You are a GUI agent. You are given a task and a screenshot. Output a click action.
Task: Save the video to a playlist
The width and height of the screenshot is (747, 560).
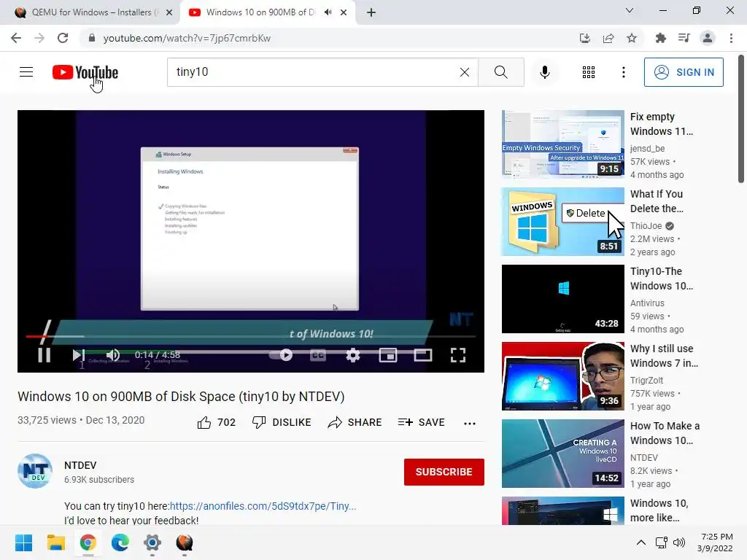[421, 422]
